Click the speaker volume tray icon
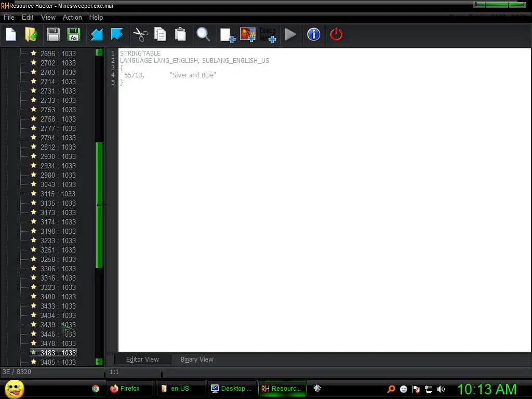Image resolution: width=532 pixels, height=399 pixels. click(x=441, y=389)
